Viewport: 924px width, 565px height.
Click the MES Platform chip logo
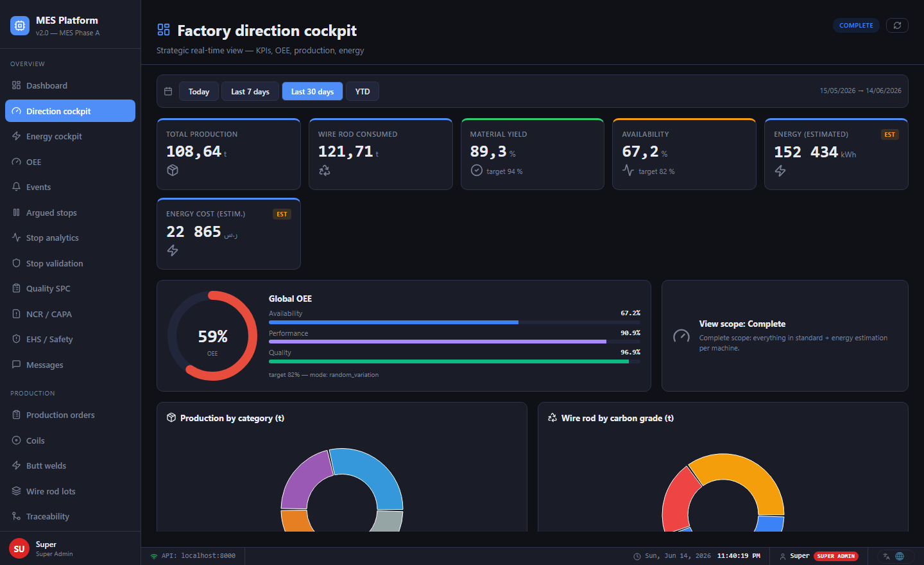[20, 26]
